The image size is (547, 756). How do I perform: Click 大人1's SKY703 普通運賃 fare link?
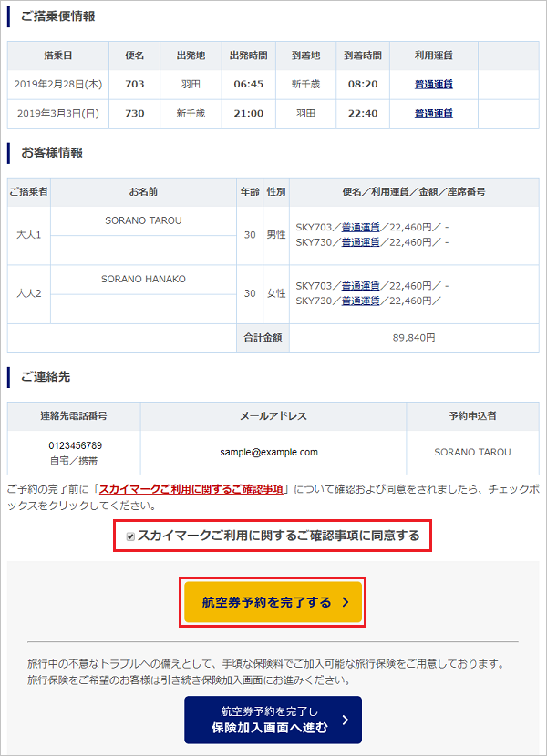click(x=360, y=228)
